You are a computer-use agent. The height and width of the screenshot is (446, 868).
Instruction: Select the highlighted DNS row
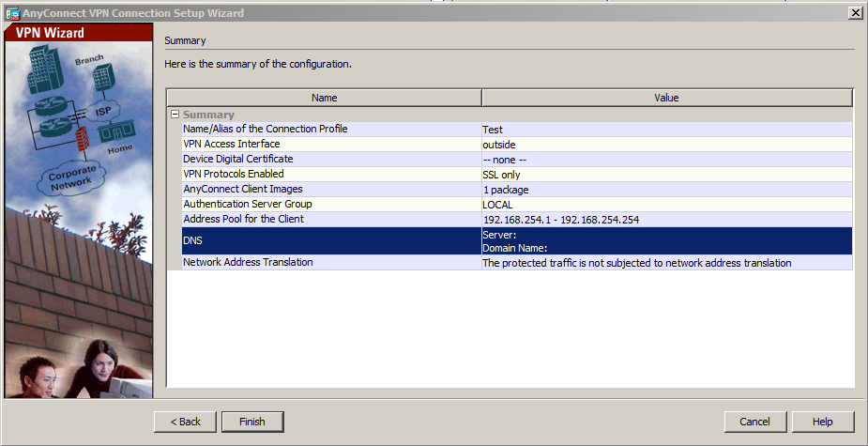517,241
